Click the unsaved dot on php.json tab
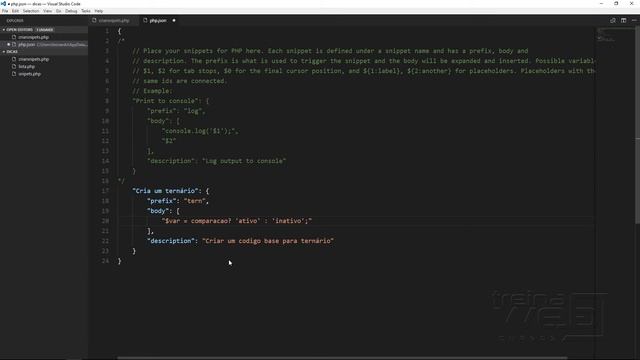640x360 pixels. coord(174,20)
